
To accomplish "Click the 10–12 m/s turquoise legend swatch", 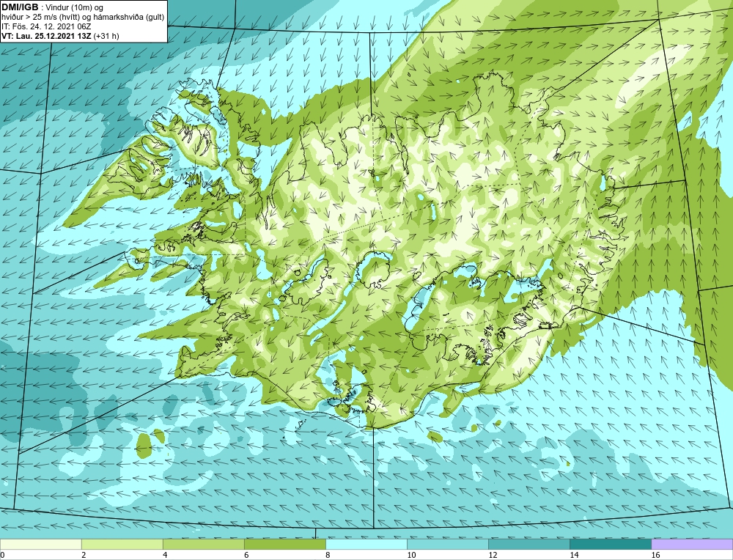I will [447, 544].
